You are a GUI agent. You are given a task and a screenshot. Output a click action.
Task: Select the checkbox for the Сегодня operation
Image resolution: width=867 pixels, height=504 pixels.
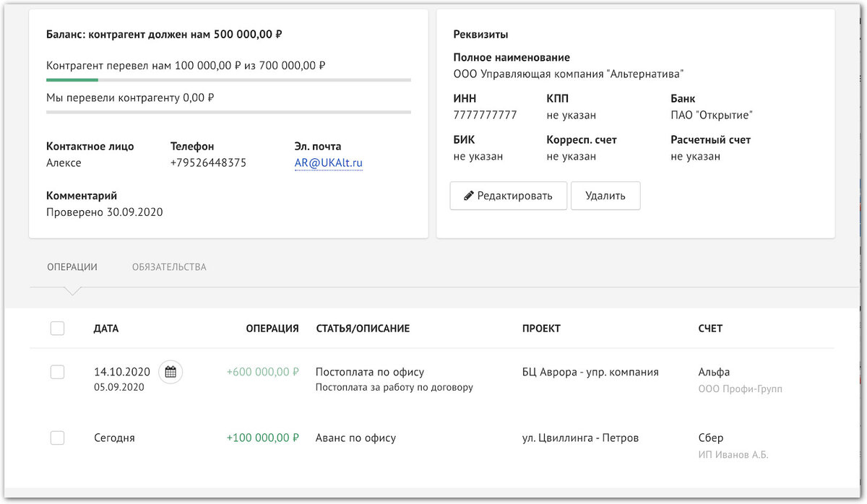tap(58, 438)
